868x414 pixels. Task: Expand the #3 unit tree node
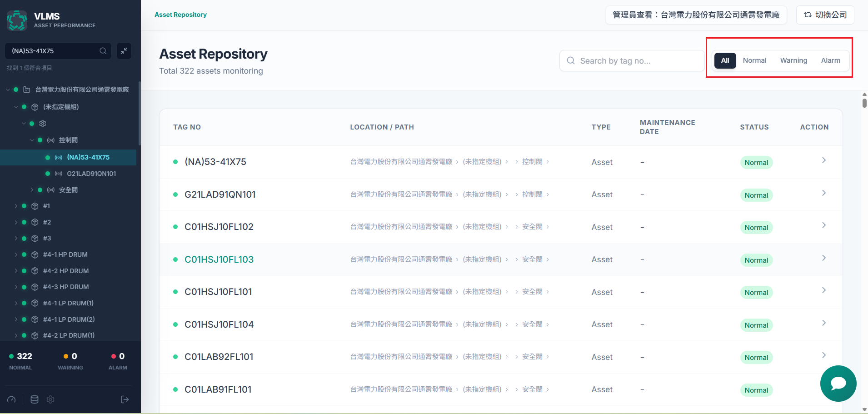16,238
